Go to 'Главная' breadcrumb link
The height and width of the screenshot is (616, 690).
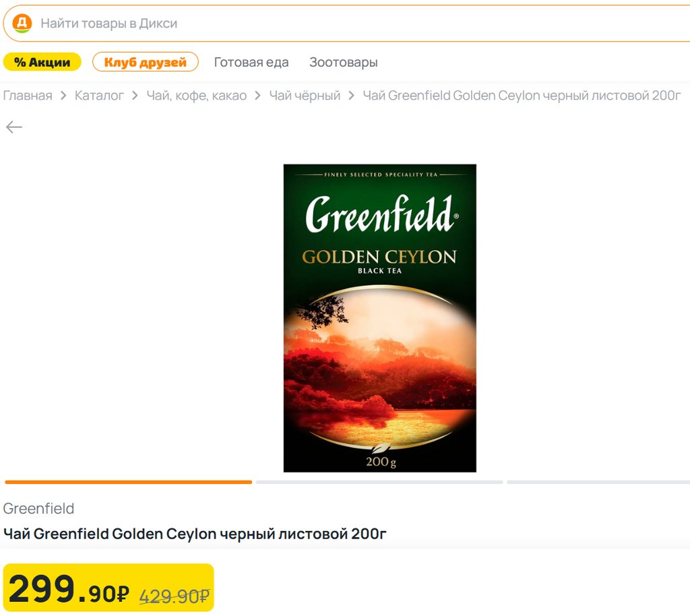28,96
